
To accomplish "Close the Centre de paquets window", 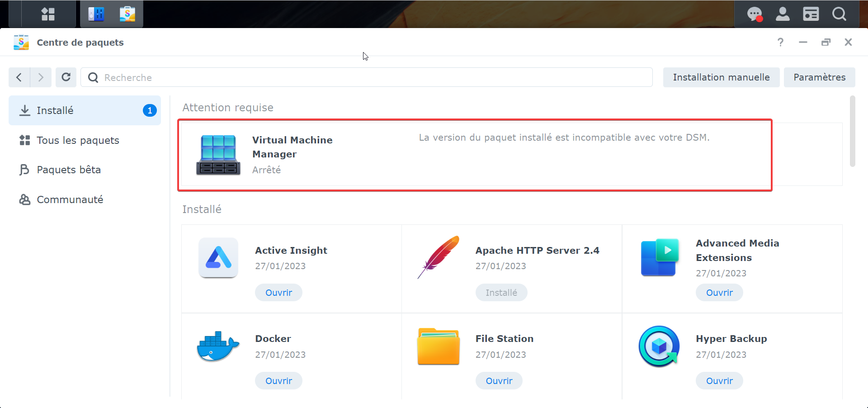I will (848, 42).
